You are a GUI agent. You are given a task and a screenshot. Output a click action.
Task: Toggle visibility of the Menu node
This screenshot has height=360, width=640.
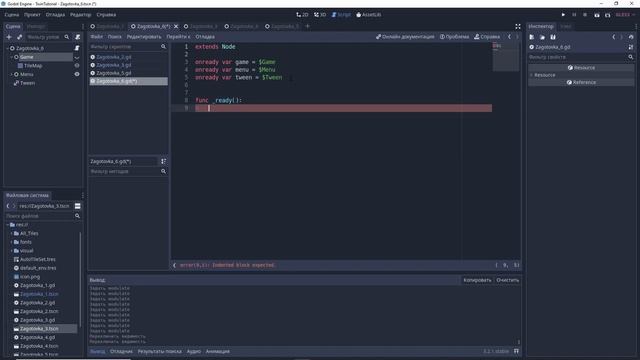(77, 74)
